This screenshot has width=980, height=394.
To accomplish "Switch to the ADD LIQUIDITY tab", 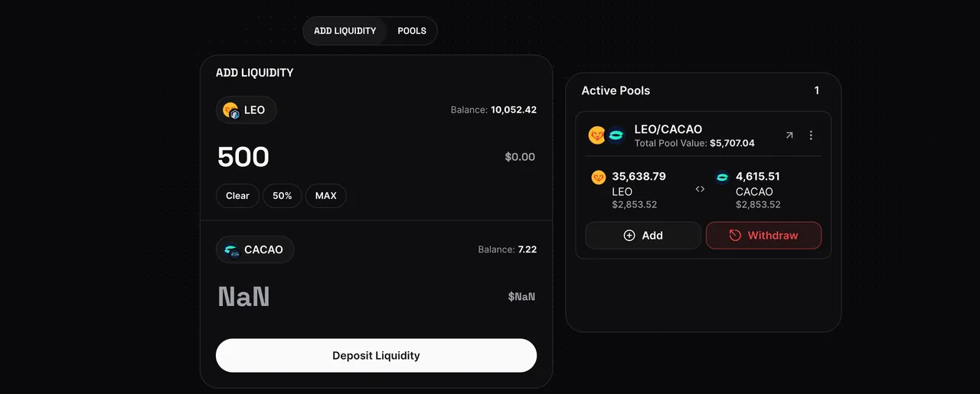I will (x=345, y=31).
